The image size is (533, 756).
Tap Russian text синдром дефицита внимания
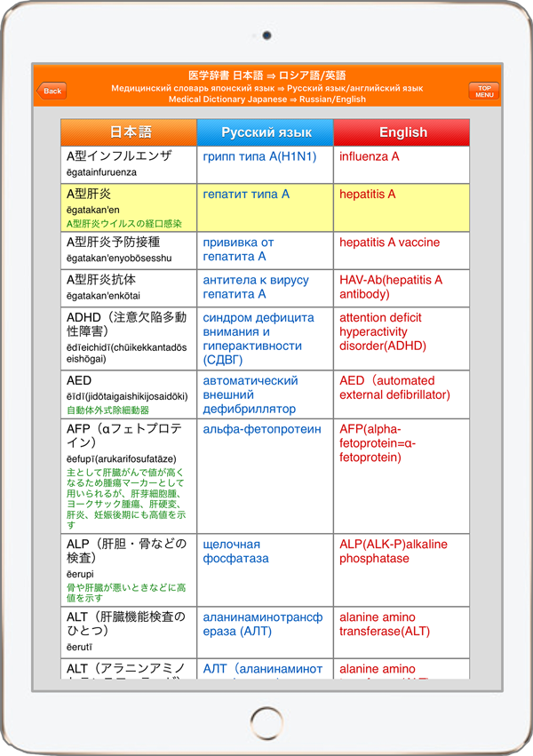(259, 324)
